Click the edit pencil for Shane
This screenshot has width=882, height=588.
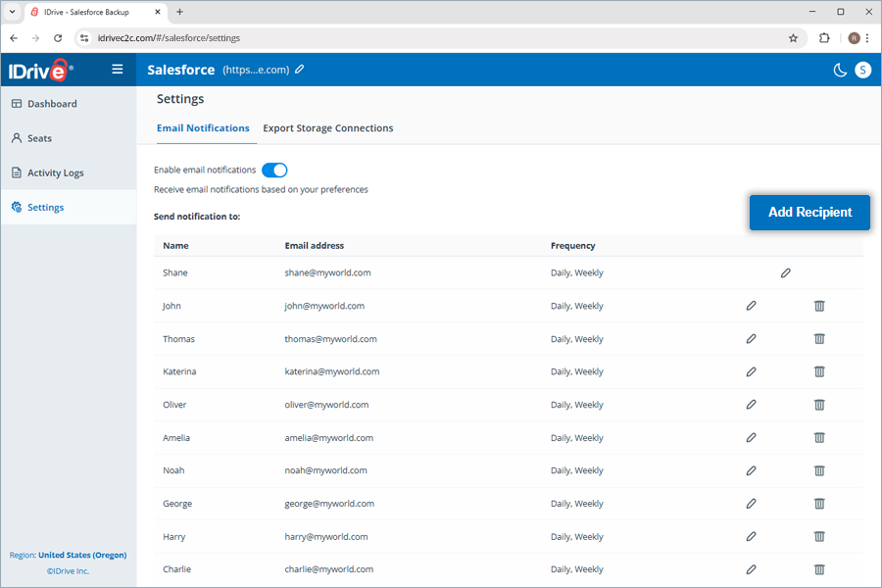pyautogui.click(x=785, y=273)
